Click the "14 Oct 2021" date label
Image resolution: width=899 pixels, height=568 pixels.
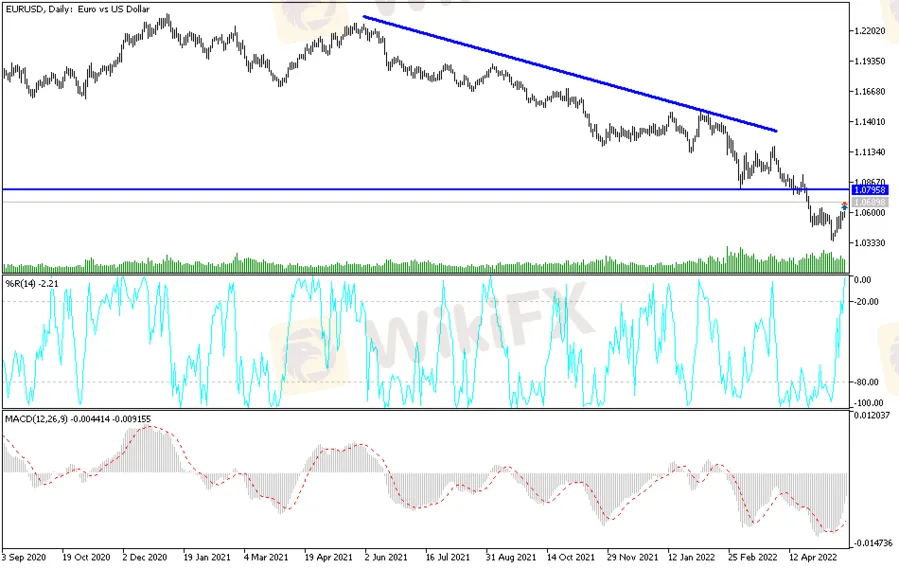tap(570, 557)
